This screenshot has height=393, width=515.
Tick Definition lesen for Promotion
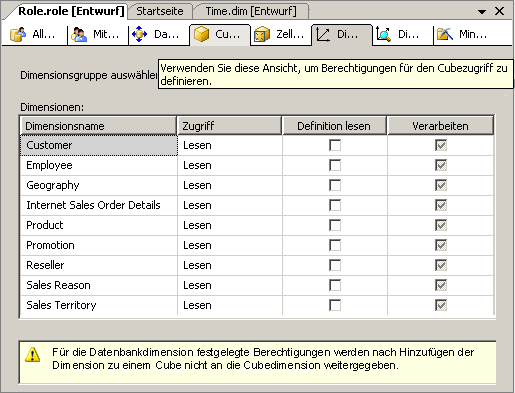pyautogui.click(x=335, y=245)
